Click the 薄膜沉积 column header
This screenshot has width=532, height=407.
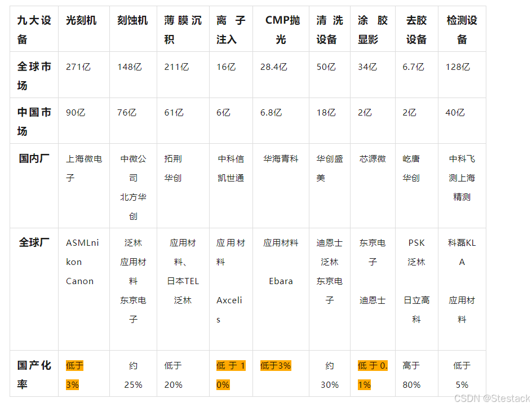click(x=183, y=30)
